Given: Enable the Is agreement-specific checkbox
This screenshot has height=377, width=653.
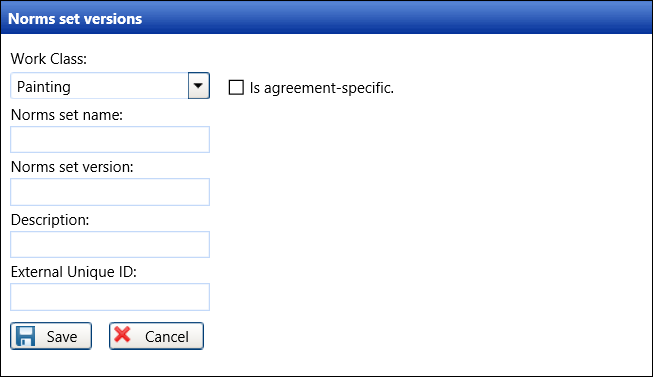Looking at the screenshot, I should tap(236, 87).
